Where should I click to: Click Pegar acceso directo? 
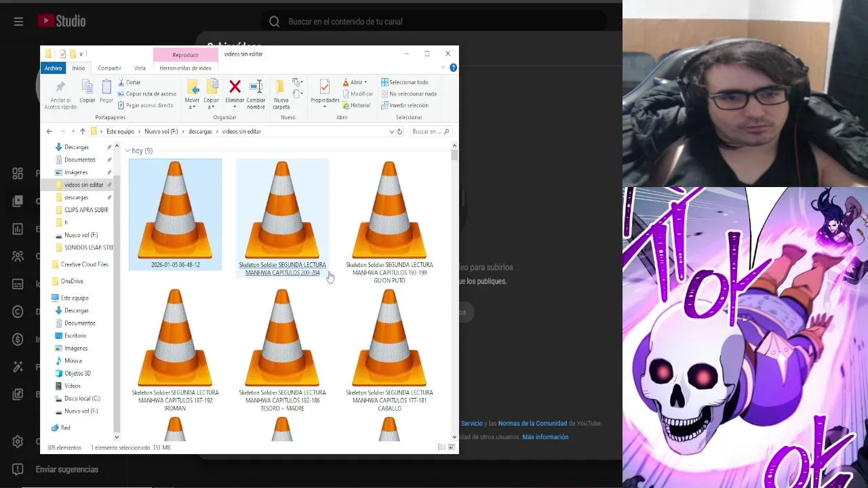coord(145,105)
